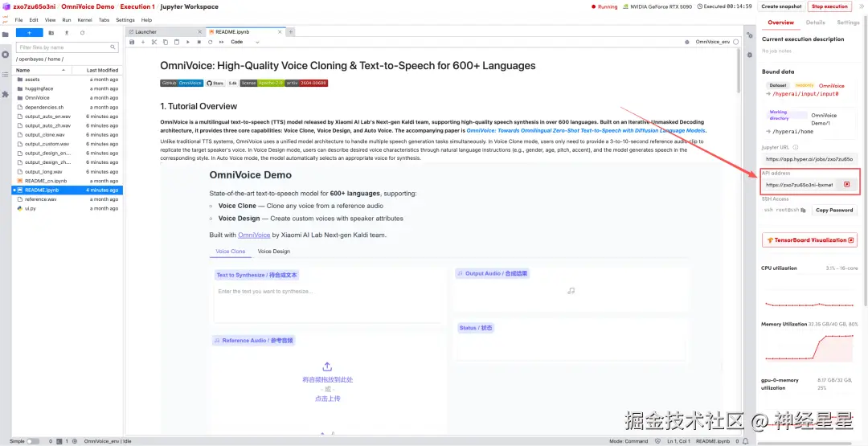Open the Help menu
Screen dimensions: 868x446
[x=147, y=20]
